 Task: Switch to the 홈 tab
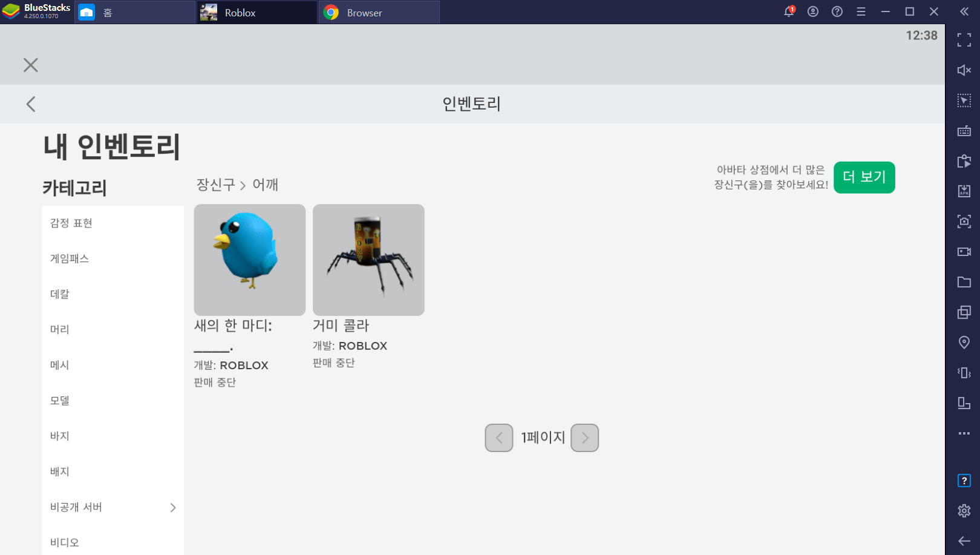(135, 12)
